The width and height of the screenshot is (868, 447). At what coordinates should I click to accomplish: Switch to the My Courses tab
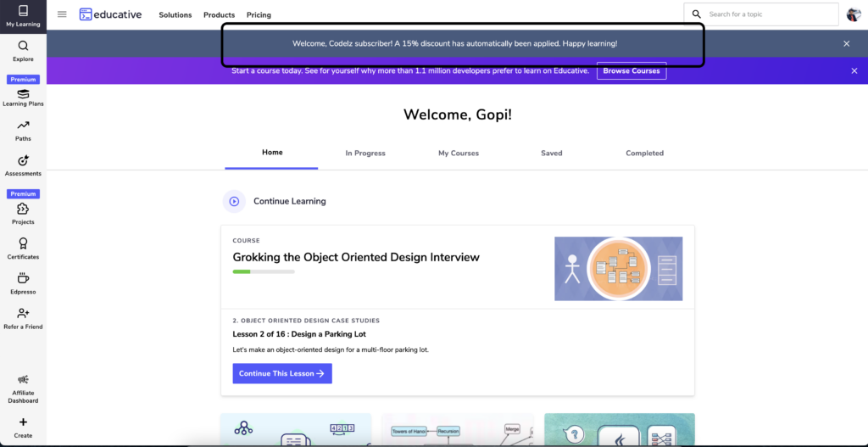[459, 154]
